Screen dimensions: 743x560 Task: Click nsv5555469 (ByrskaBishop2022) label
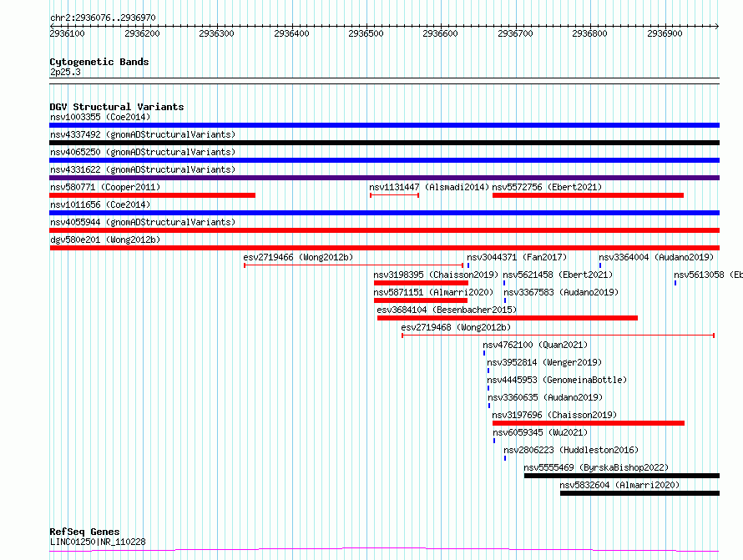pyautogui.click(x=596, y=467)
